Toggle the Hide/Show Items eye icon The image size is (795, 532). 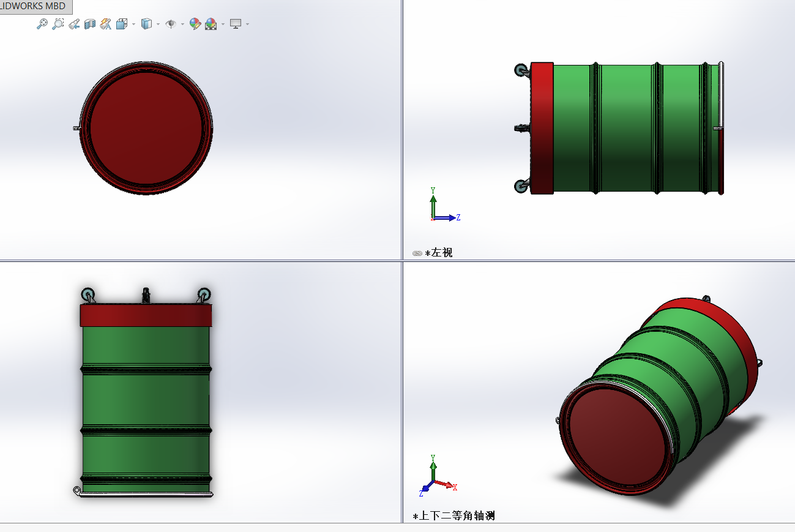[171, 24]
